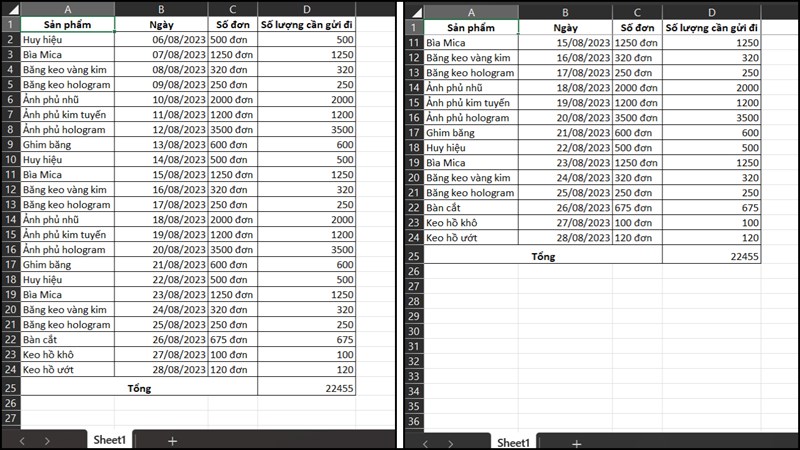Select '675 đơn' cell in right sheet
Screen dimensions: 800x450
coord(637,208)
